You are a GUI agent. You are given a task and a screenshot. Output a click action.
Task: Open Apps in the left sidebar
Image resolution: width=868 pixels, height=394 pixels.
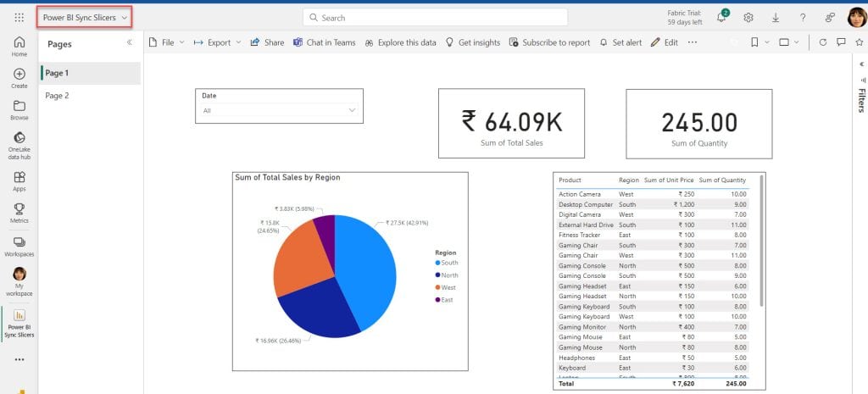pos(19,181)
